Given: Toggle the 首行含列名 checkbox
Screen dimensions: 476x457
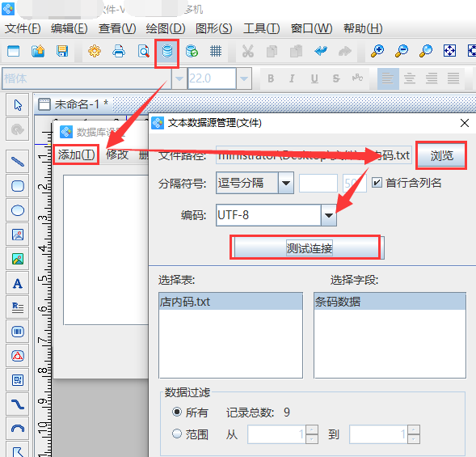Looking at the screenshot, I should tap(377, 182).
